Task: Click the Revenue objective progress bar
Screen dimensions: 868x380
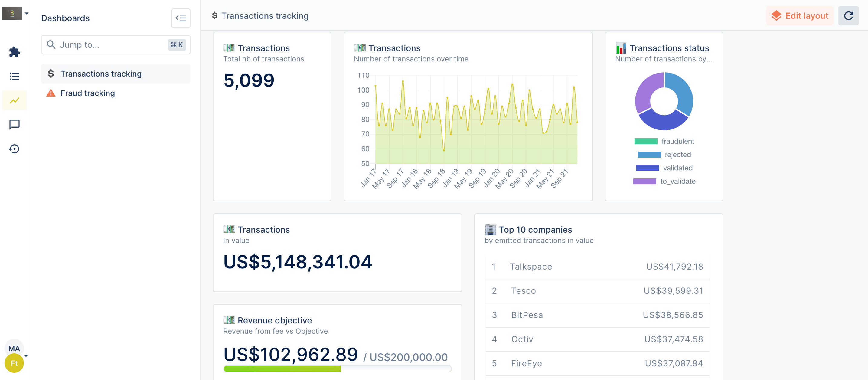Action: pos(337,369)
